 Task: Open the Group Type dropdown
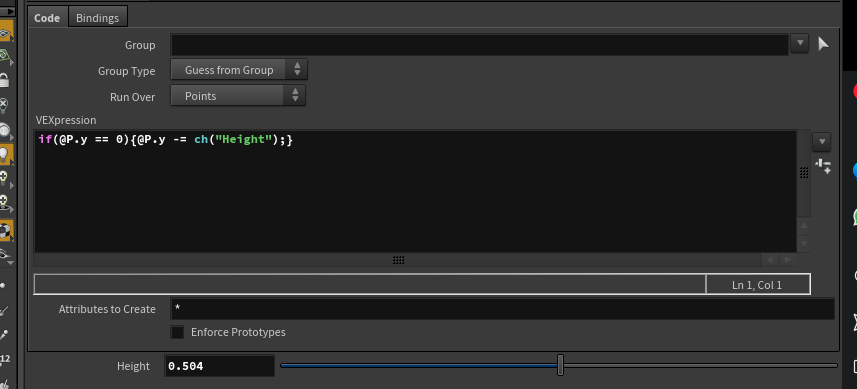(x=239, y=70)
